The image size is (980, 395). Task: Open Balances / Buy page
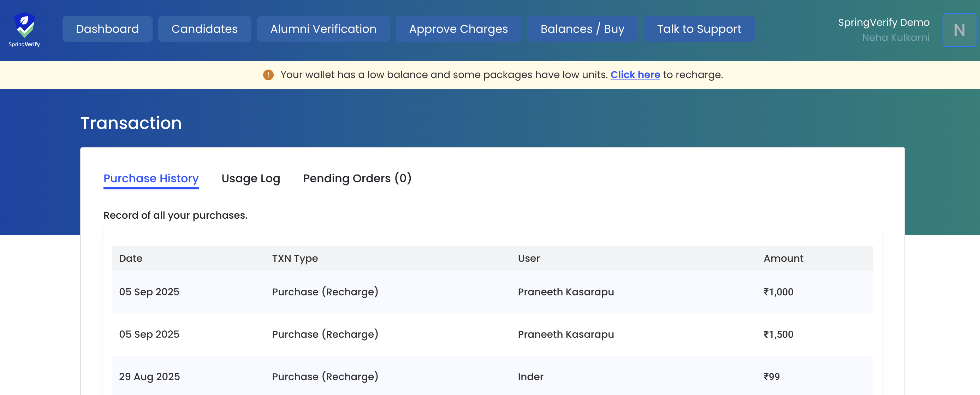pyautogui.click(x=582, y=29)
